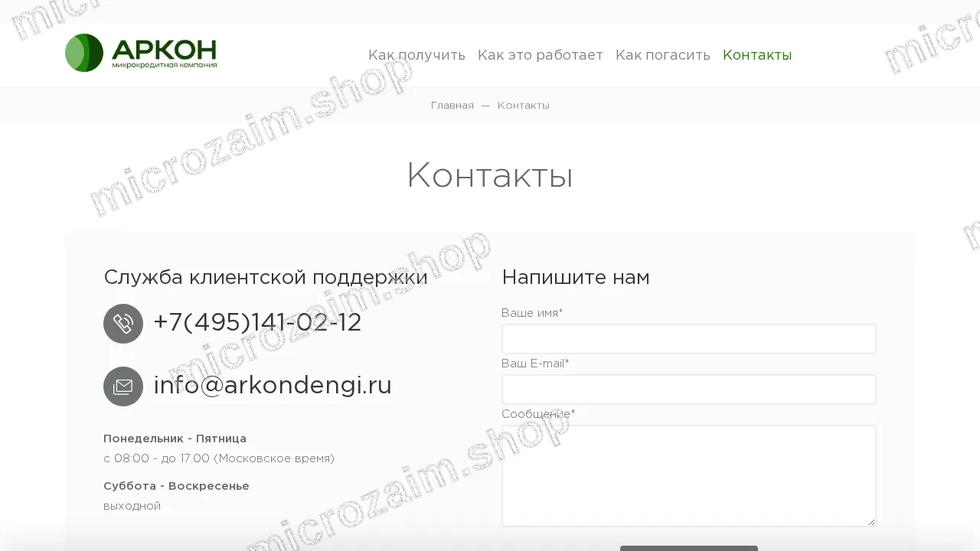Select the Контакты menu item

pyautogui.click(x=757, y=55)
